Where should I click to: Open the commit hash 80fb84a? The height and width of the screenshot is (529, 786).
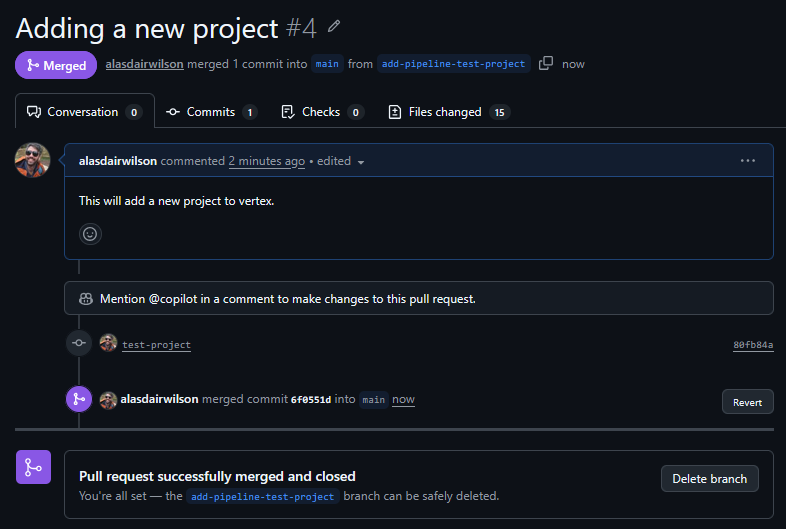pyautogui.click(x=753, y=345)
